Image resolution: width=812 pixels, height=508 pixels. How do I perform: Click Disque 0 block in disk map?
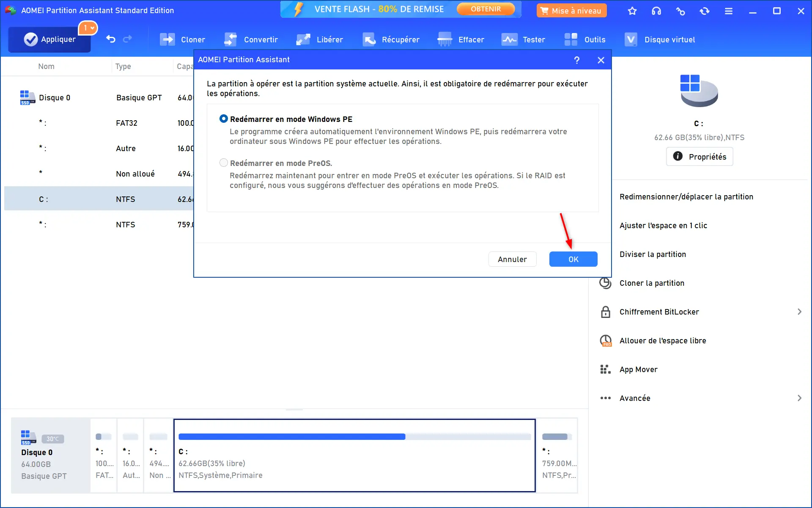tap(51, 455)
